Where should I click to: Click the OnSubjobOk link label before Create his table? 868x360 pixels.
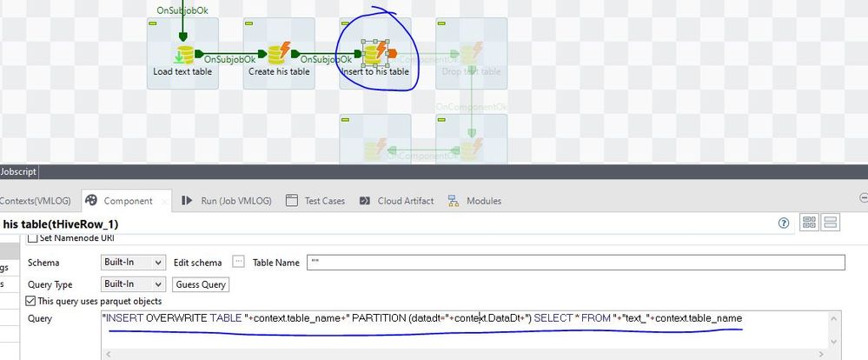pyautogui.click(x=229, y=59)
